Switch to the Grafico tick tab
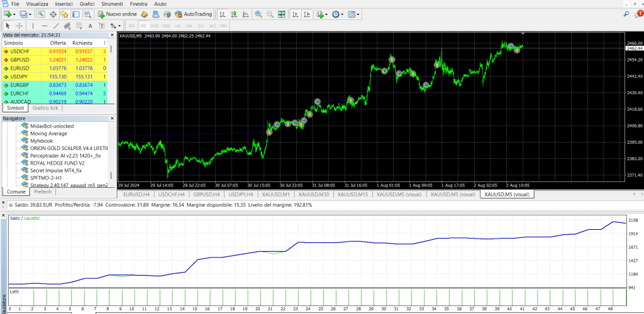 pos(45,108)
